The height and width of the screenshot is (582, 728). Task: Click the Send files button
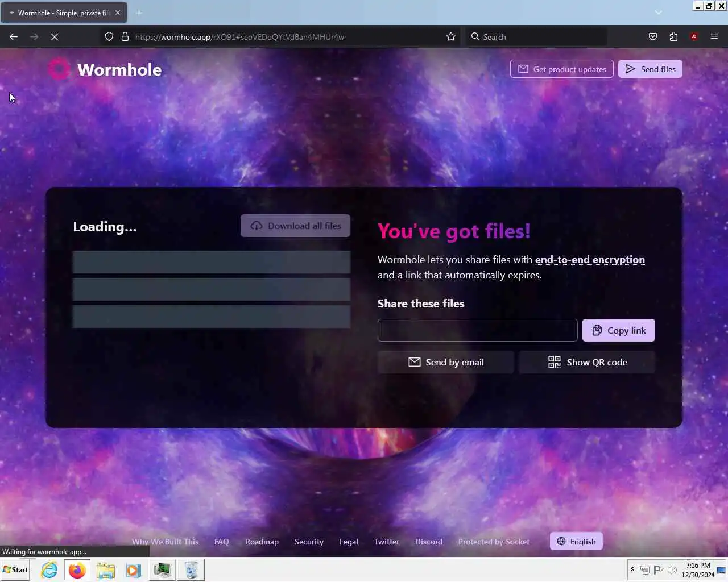pos(650,69)
